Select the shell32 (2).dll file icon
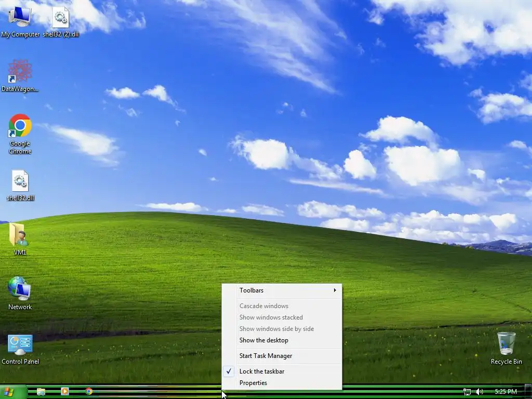The width and height of the screenshot is (532, 399). pos(61,21)
